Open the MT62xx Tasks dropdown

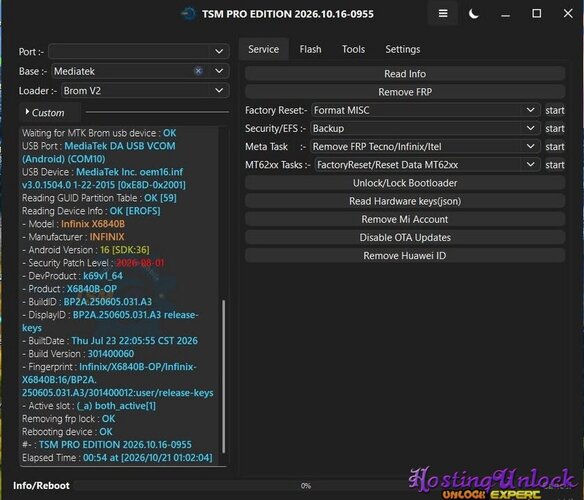coord(427,165)
